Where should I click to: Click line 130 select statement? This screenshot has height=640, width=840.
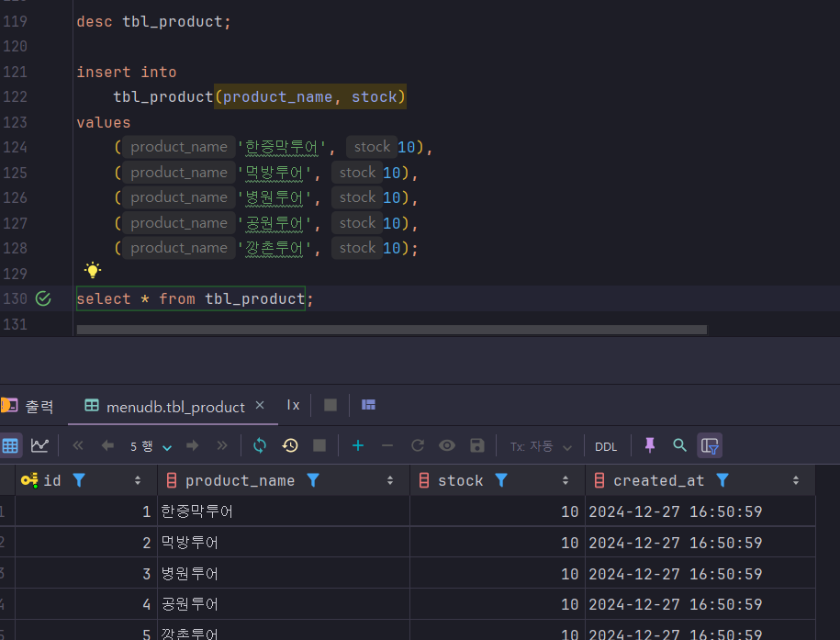(195, 298)
